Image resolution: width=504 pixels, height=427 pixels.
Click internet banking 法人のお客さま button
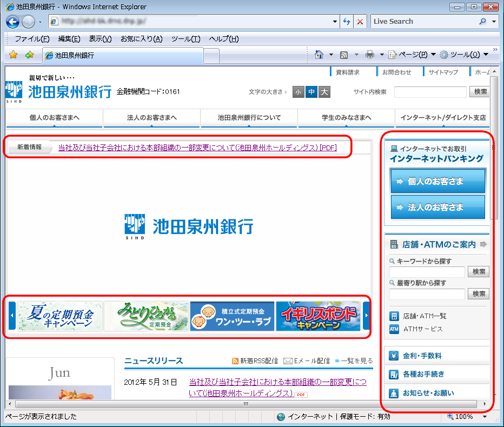coord(438,207)
